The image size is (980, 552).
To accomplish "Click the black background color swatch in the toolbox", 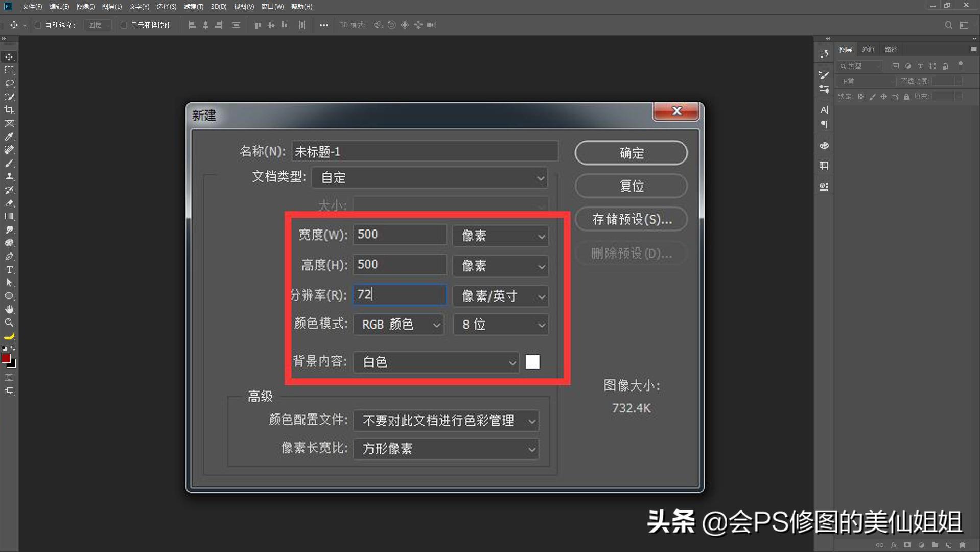I will [12, 364].
